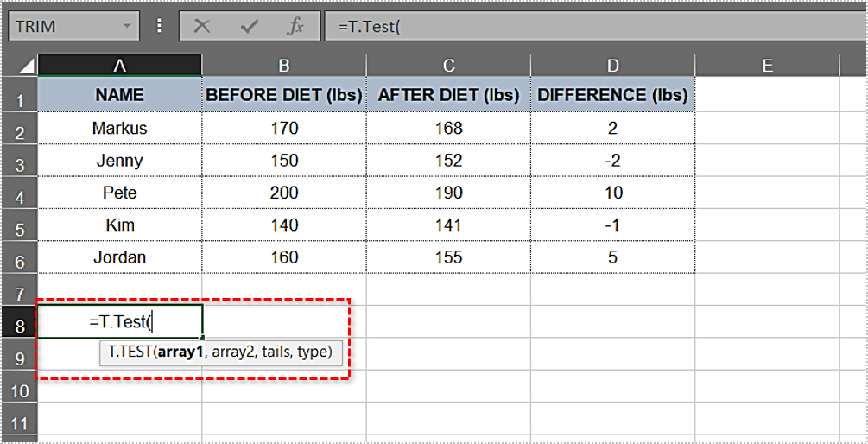Select Jordan's difference cell showing 5
Viewport: 868px width, 444px height.
pyautogui.click(x=613, y=257)
